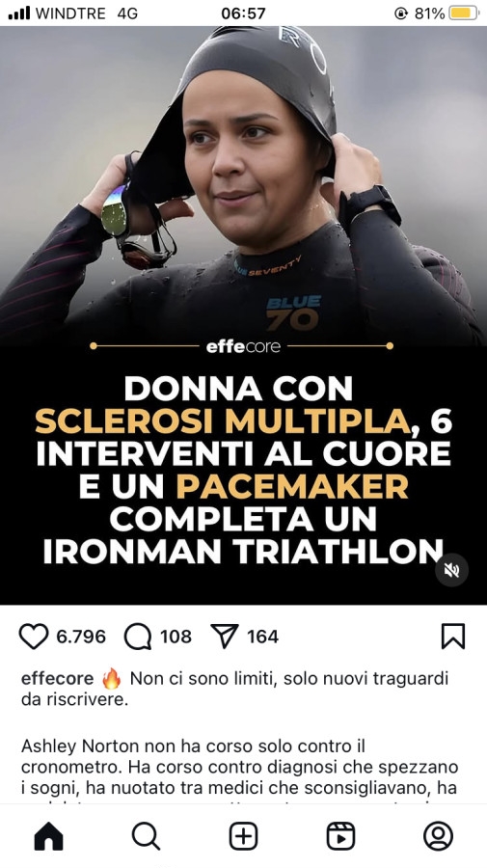Tap the effecore logo on the video
Image resolution: width=487 pixels, height=868 pixels.
(243, 346)
